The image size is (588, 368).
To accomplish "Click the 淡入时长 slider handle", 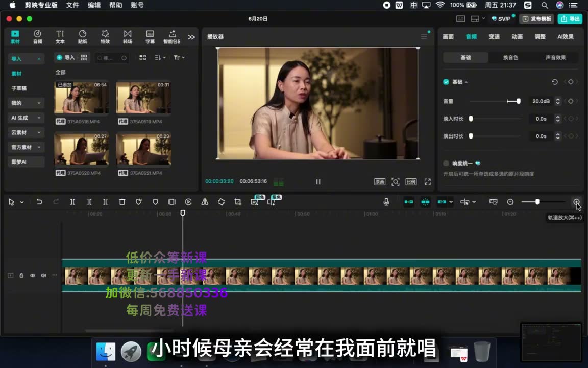I will pyautogui.click(x=471, y=119).
